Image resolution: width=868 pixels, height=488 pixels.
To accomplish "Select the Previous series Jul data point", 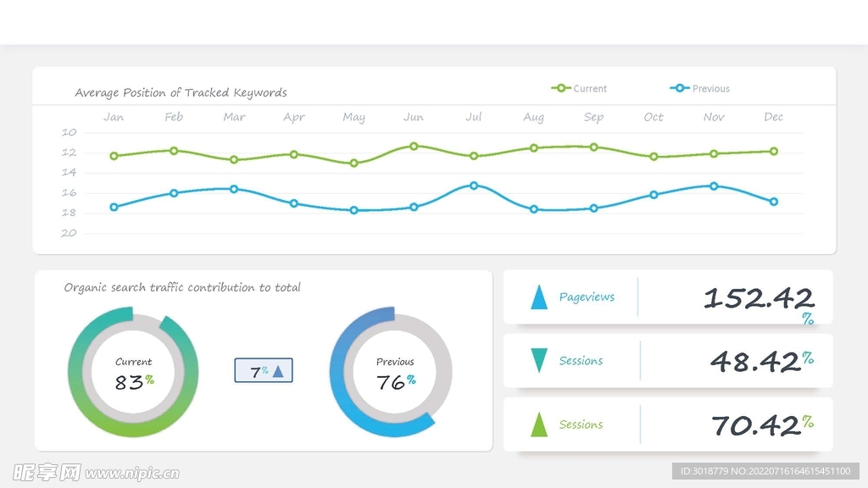I will [x=474, y=186].
